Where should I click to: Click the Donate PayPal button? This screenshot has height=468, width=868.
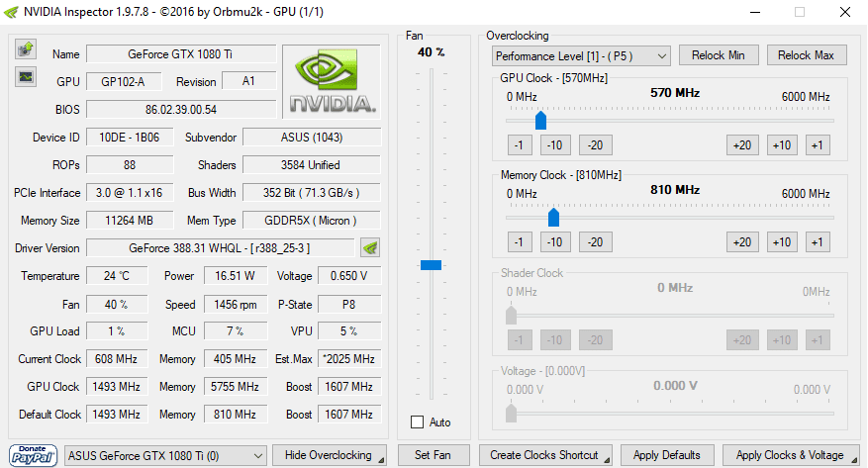point(34,455)
